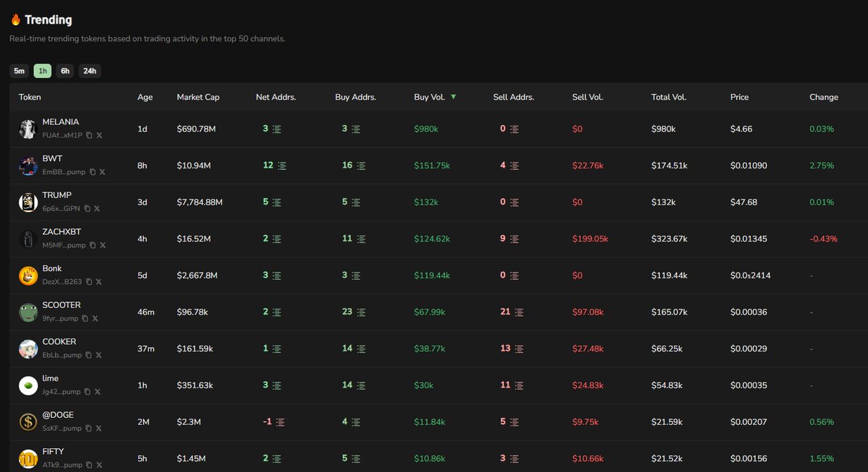Sort table by Change header
This screenshot has height=472, width=868.
tap(824, 97)
